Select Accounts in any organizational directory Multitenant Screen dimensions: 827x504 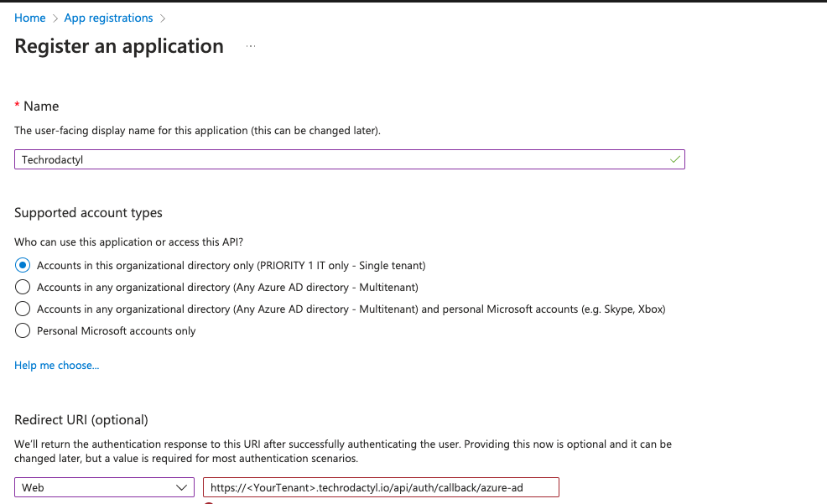point(22,287)
